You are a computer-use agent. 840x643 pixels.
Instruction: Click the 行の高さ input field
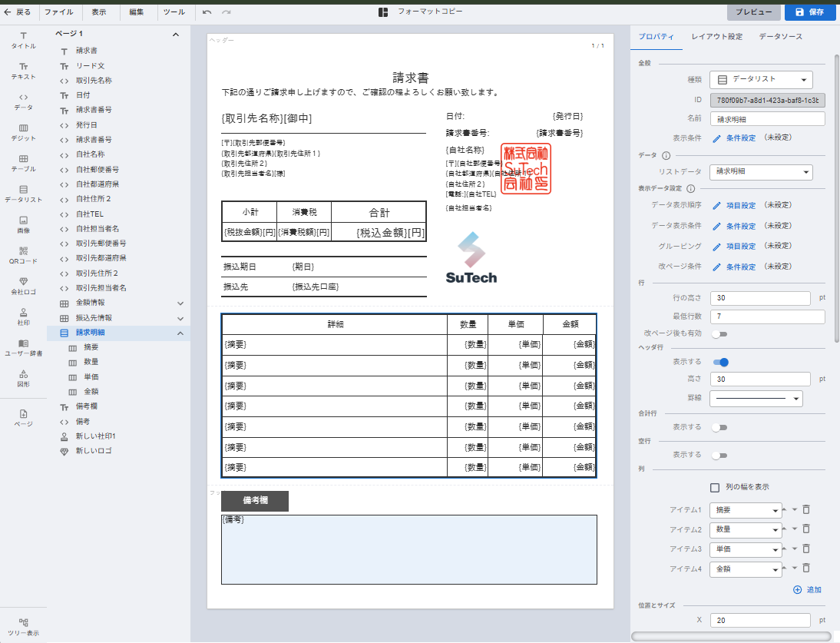[x=760, y=298]
